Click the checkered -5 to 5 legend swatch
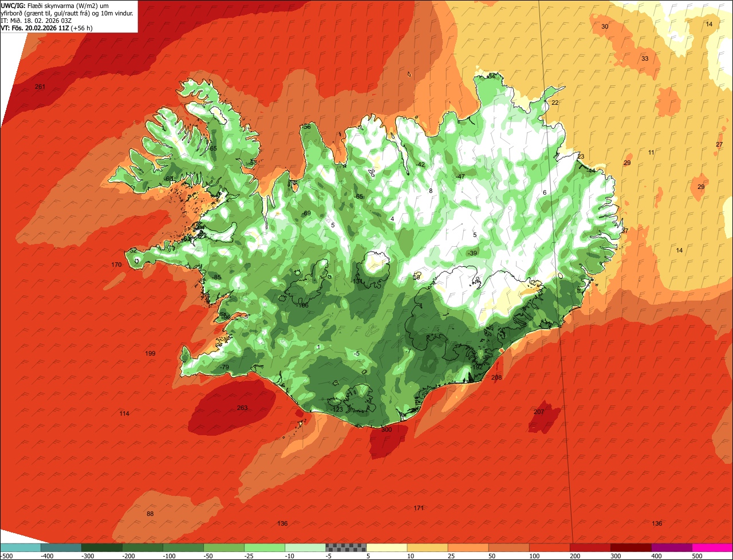733x560 pixels. pos(346,547)
